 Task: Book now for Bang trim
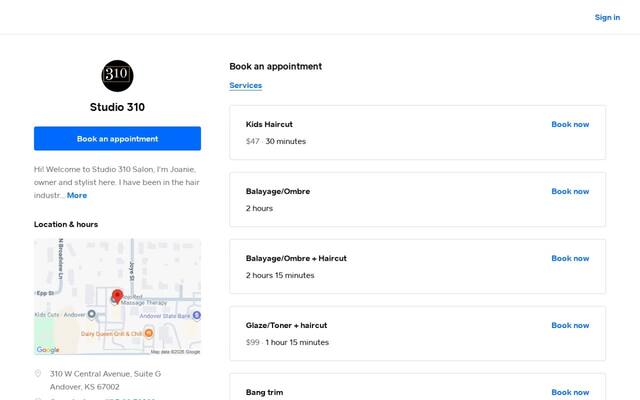click(570, 392)
